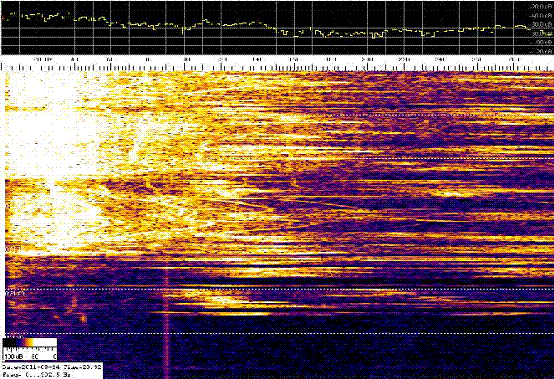Click the small orange blob near the bottom-left spectrogram
The image size is (554, 379).
point(84,319)
